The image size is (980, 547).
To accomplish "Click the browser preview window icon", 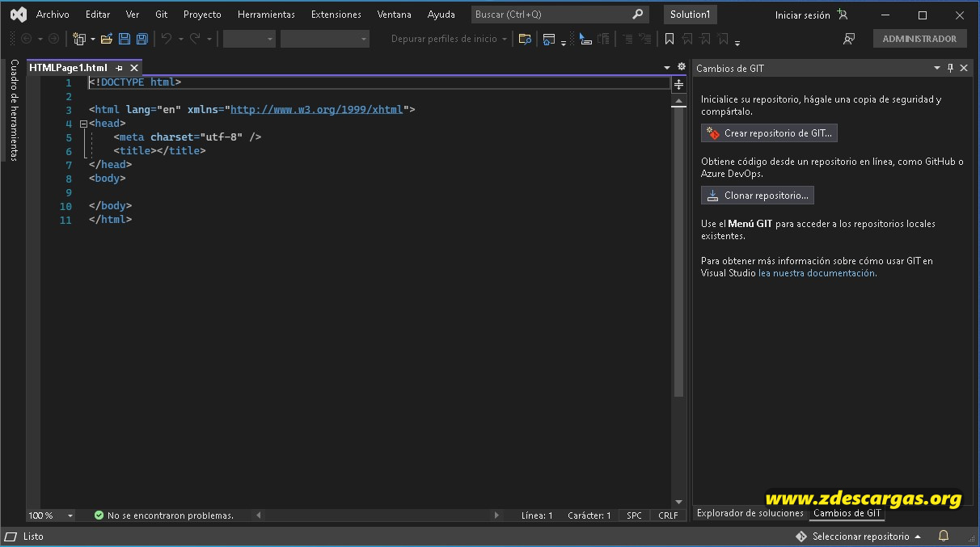I will click(549, 39).
